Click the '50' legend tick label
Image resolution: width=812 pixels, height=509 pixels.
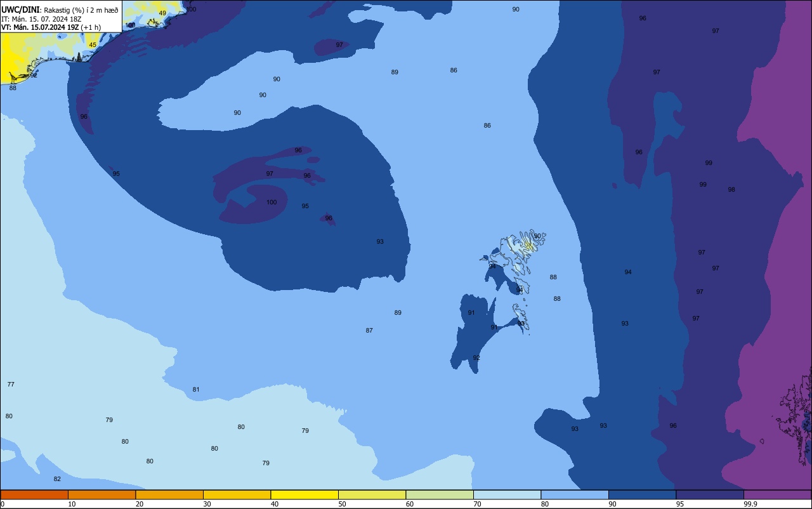point(342,504)
